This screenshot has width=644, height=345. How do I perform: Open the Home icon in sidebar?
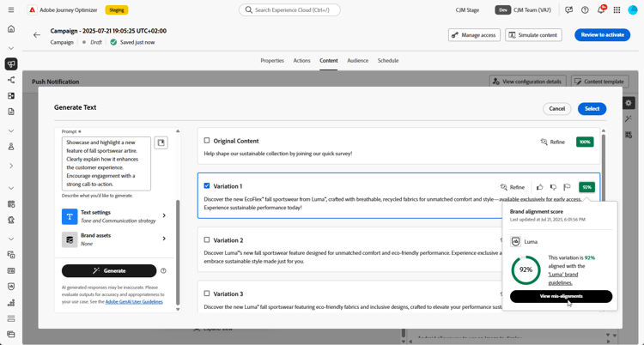coord(11,29)
